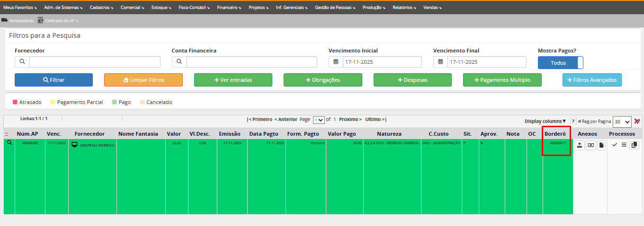Click the Conta Financeira input field

(x=251, y=62)
